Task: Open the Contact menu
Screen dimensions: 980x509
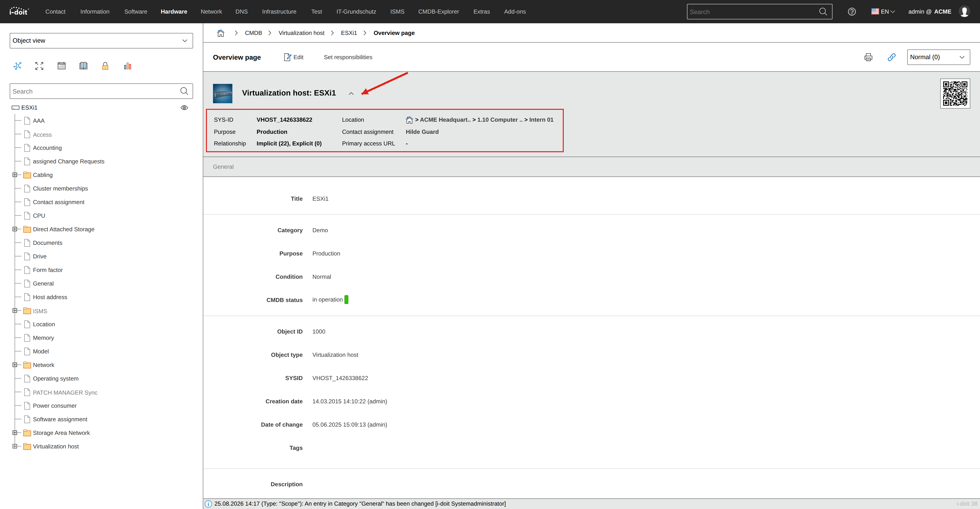Action: 56,12
